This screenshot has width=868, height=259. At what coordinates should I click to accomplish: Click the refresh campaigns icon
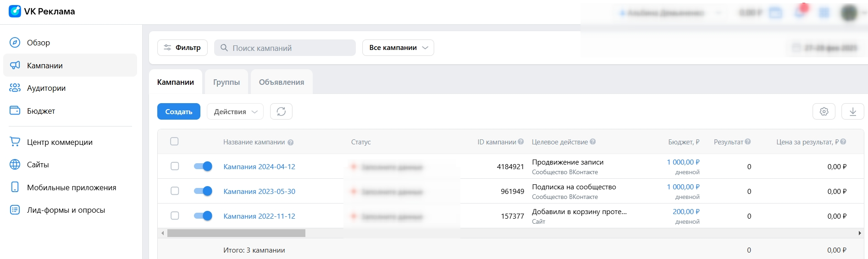(x=281, y=111)
